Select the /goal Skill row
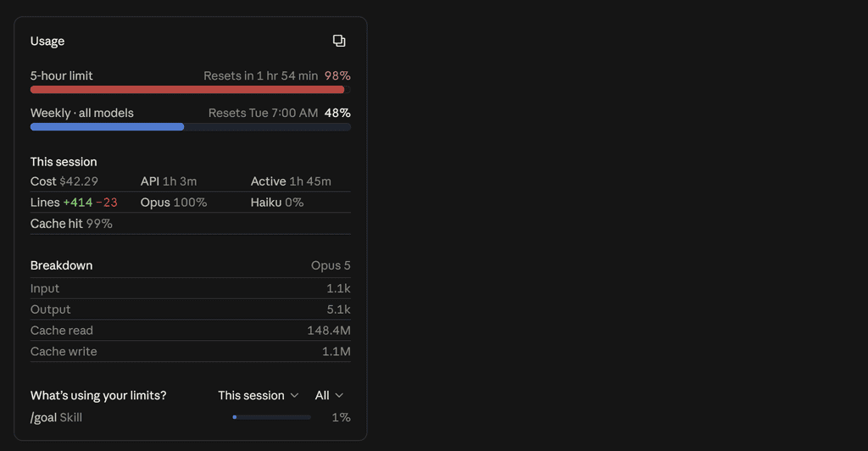 pyautogui.click(x=191, y=417)
